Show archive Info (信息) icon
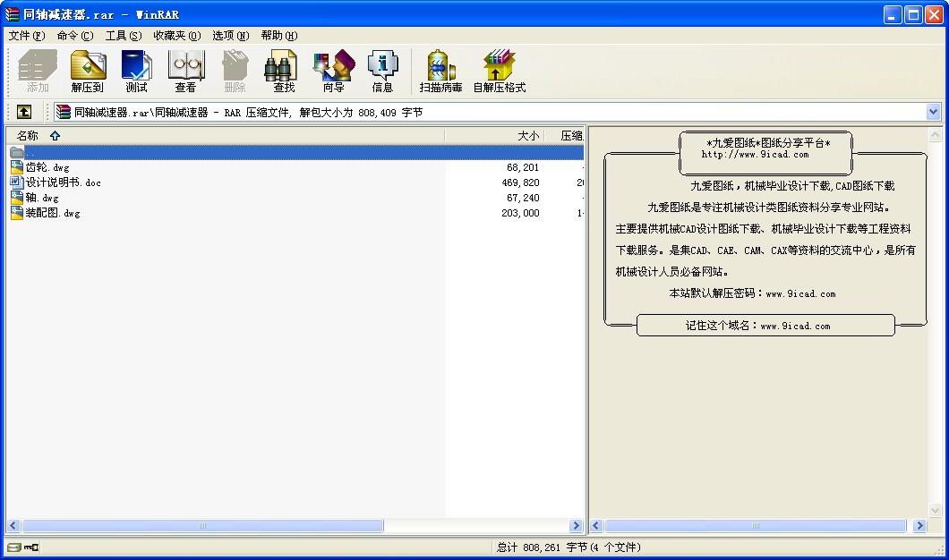 click(x=382, y=72)
